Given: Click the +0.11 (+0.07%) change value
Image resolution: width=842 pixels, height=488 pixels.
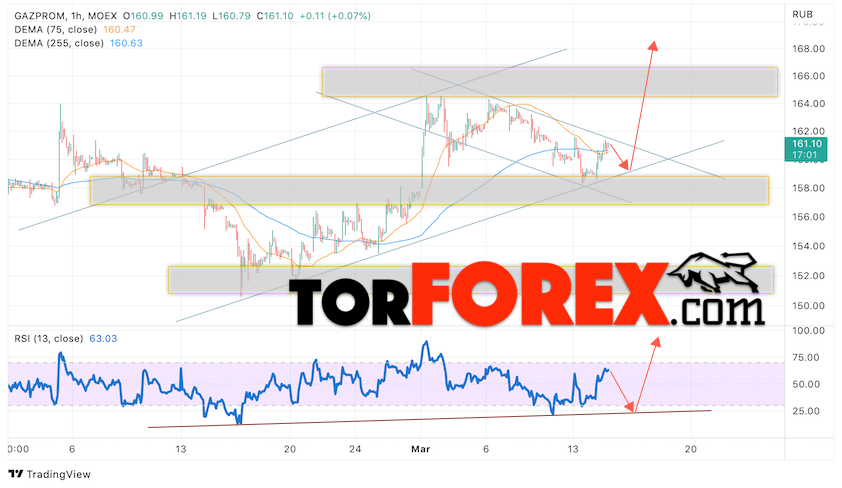Looking at the screenshot, I should (x=335, y=16).
